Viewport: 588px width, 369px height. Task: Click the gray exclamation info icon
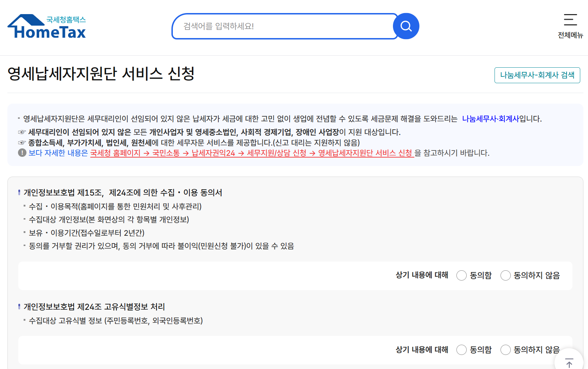tap(22, 153)
